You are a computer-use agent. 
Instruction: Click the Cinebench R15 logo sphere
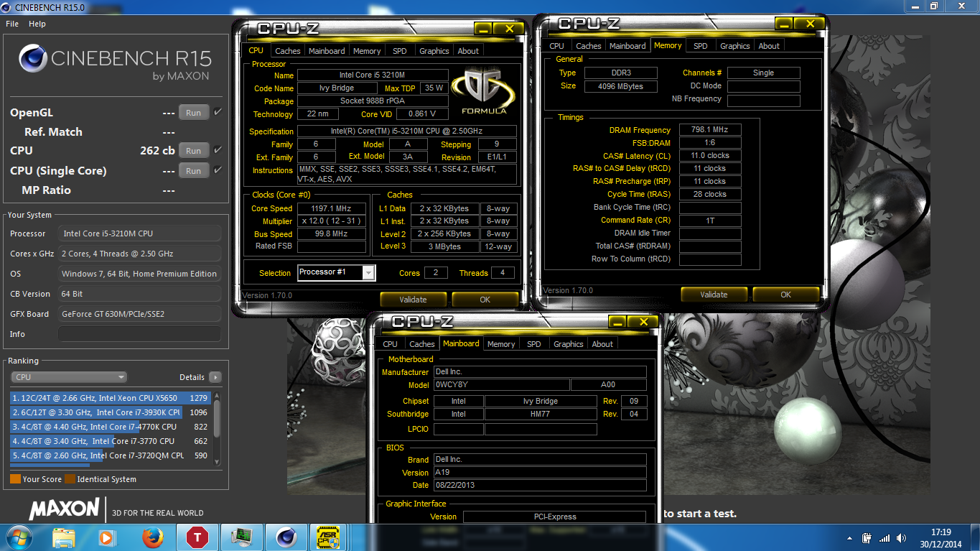[x=33, y=58]
